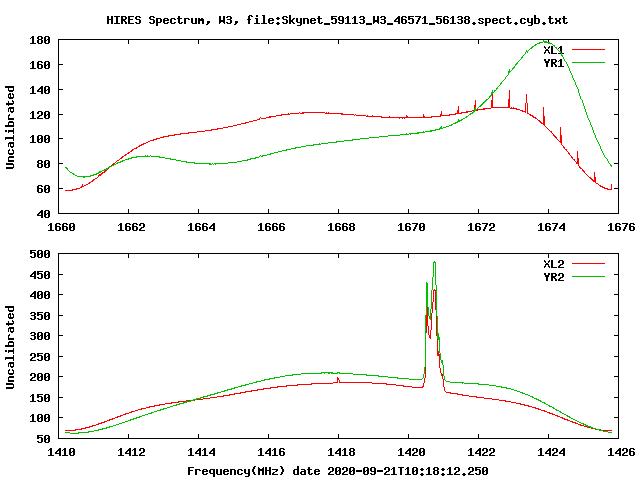Click the 1660 x-axis tick label

click(61, 227)
